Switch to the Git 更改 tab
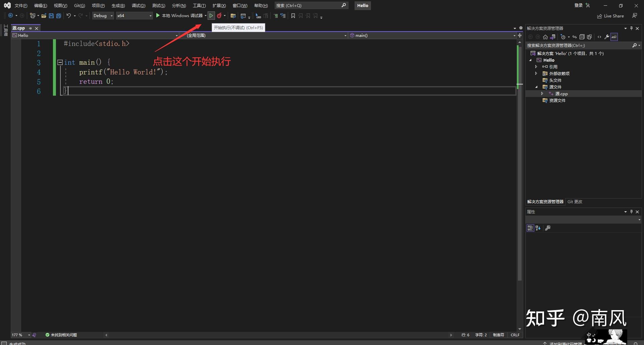The width and height of the screenshot is (644, 345). click(575, 202)
